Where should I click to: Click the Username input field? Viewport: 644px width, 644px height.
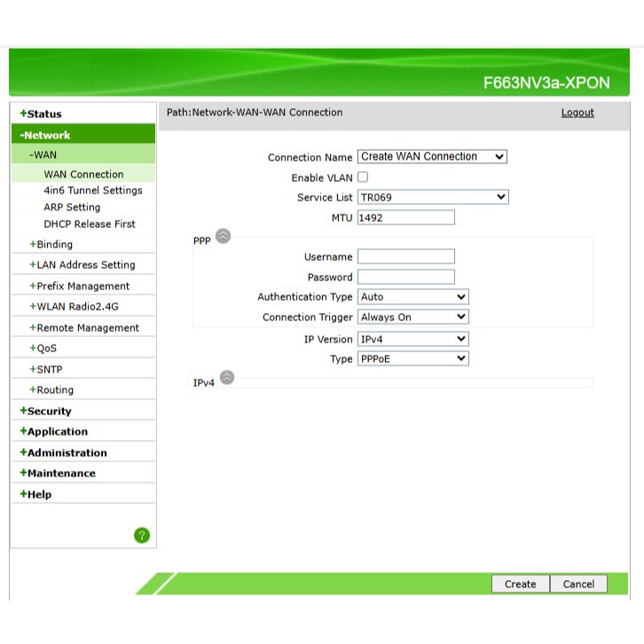point(405,256)
